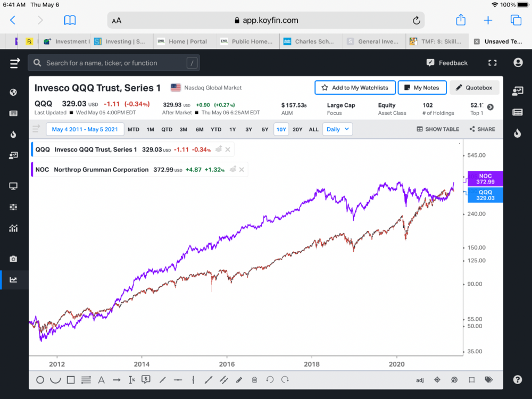Open My Notes button
Screen dimensions: 532x399
pyautogui.click(x=422, y=88)
